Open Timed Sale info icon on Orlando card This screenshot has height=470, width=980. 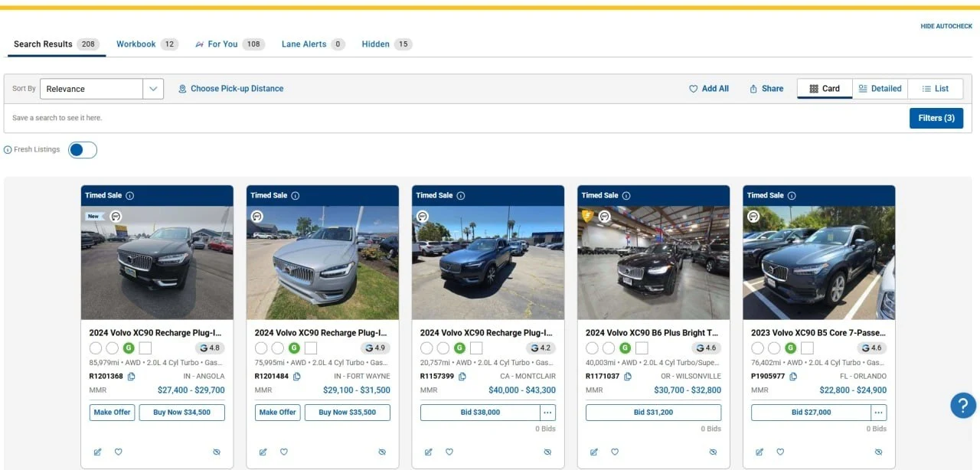click(791, 195)
